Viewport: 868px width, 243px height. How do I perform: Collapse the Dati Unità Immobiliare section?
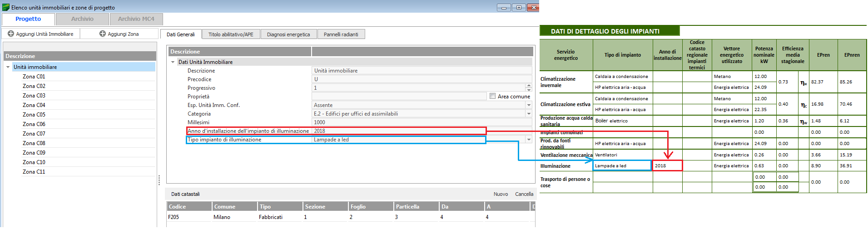point(173,62)
